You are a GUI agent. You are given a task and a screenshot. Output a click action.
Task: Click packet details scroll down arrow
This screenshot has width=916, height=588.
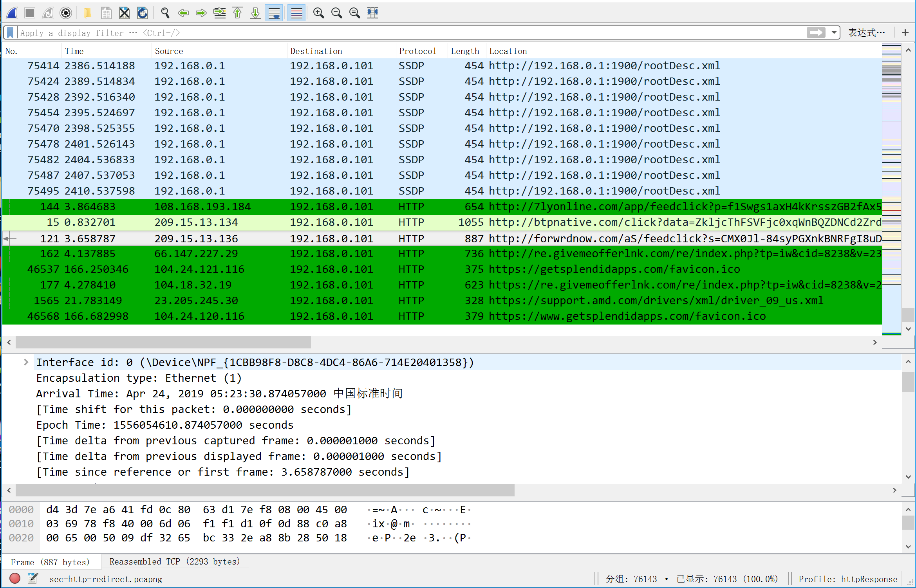point(908,477)
